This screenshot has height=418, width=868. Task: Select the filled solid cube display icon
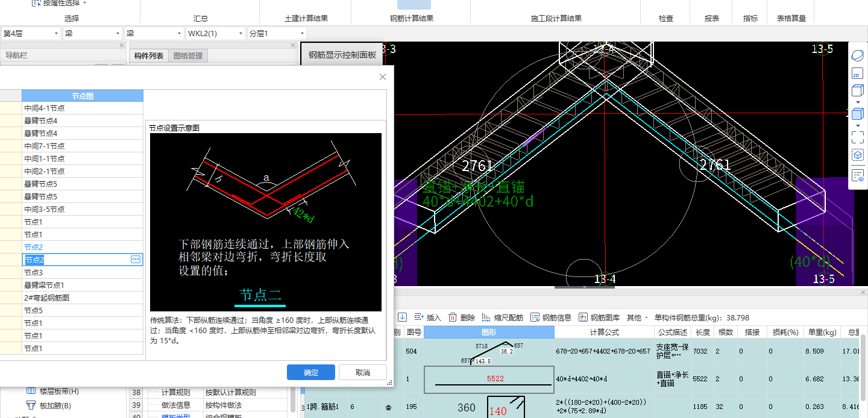click(x=858, y=114)
